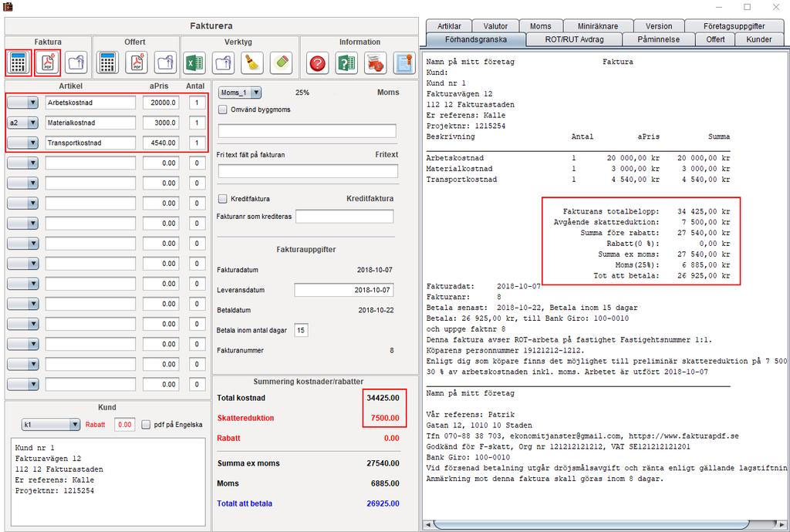Expand article dropdown beside Arbetskostnad
Viewport: 790px width, 532px height.
(22, 103)
